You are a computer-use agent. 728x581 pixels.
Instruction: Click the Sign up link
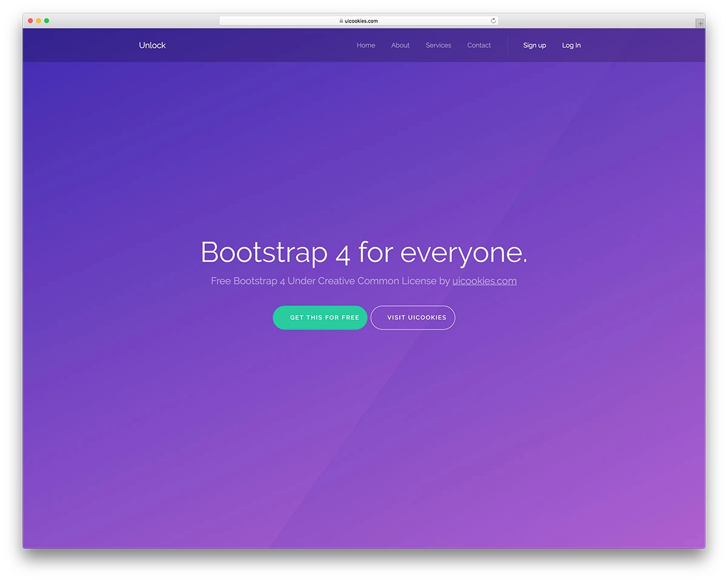(x=534, y=46)
